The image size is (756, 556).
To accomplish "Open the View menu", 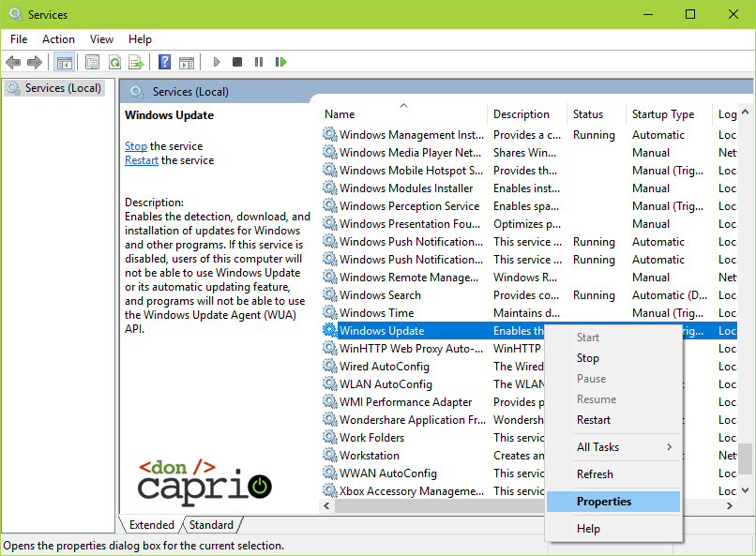I will coord(101,39).
